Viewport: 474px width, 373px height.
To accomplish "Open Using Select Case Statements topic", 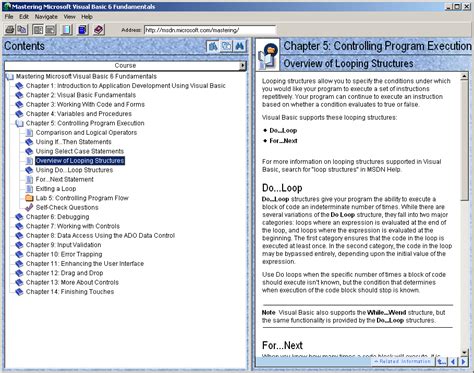I will tap(80, 151).
